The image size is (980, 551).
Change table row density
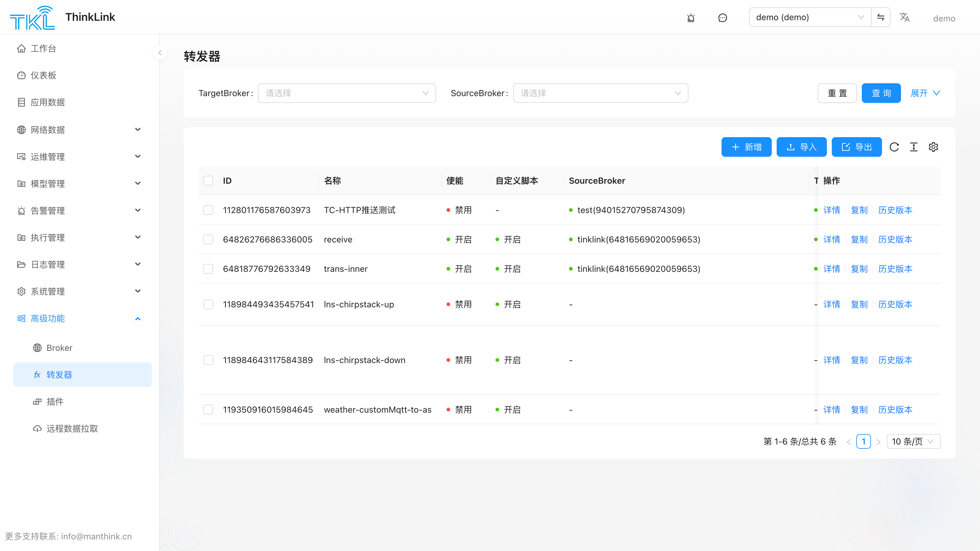(x=914, y=147)
